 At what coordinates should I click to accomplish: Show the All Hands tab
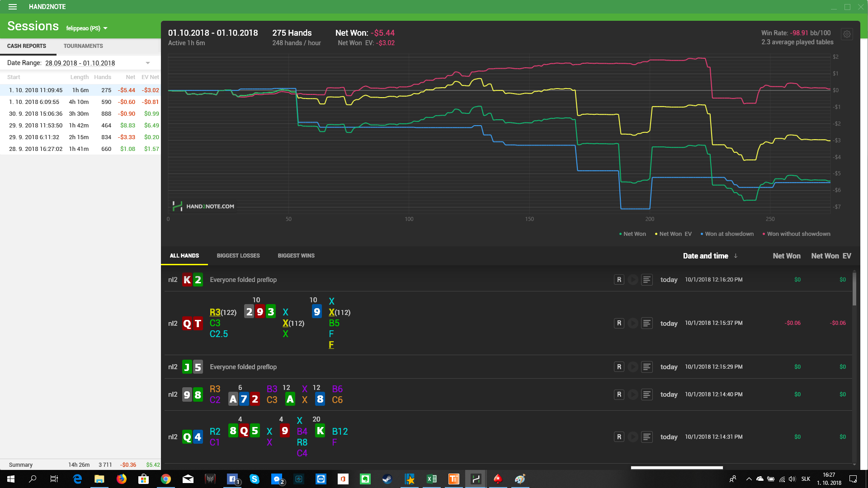pyautogui.click(x=184, y=256)
